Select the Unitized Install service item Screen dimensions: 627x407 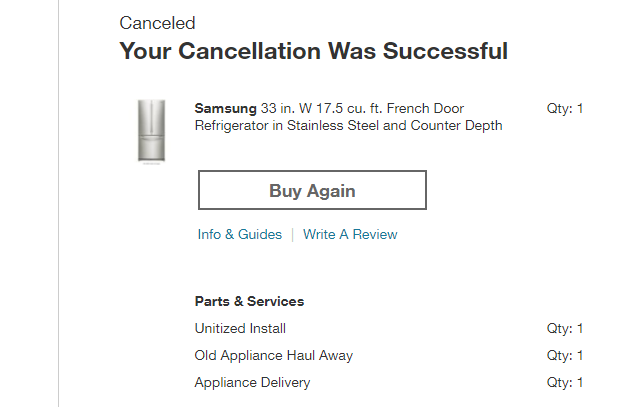click(x=240, y=328)
